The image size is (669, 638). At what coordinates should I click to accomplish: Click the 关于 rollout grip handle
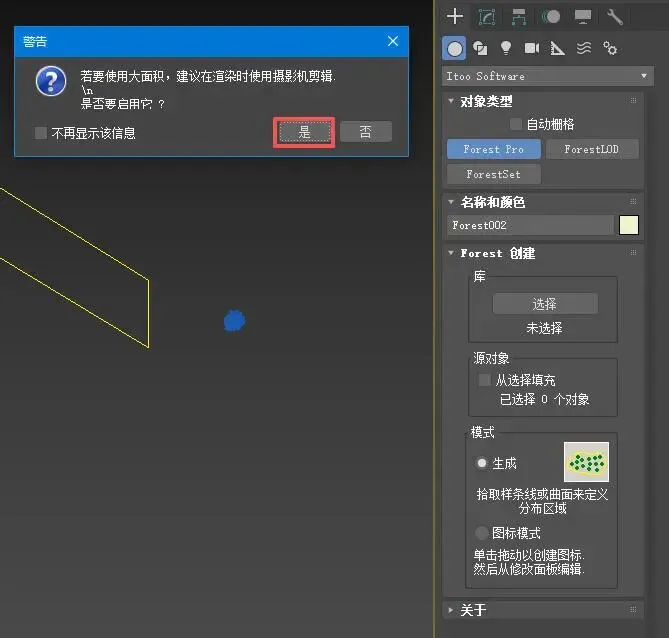pyautogui.click(x=633, y=609)
